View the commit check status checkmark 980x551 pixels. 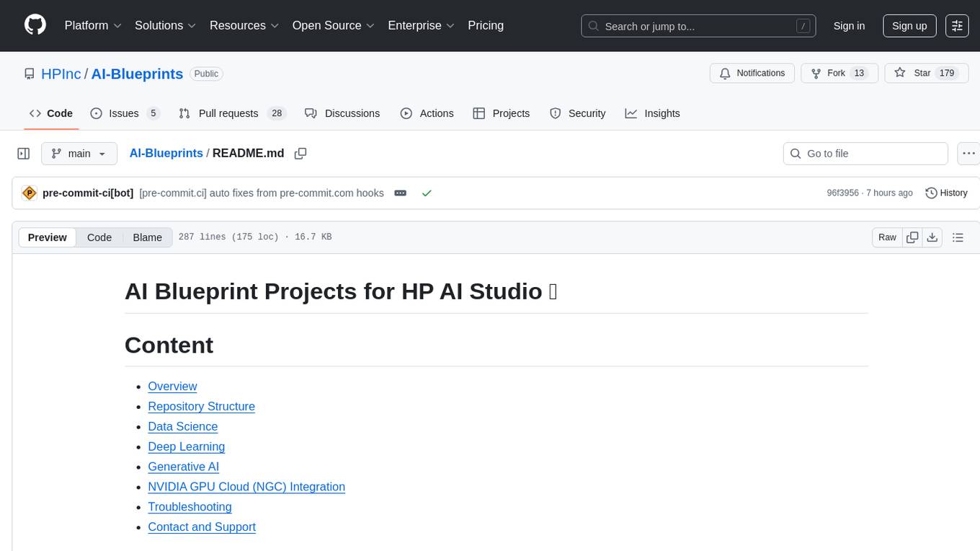point(427,193)
